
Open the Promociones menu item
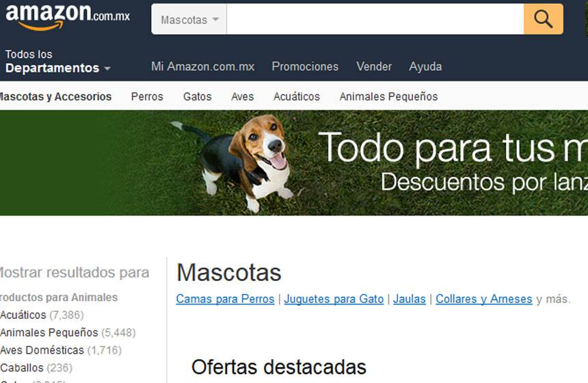pos(305,66)
